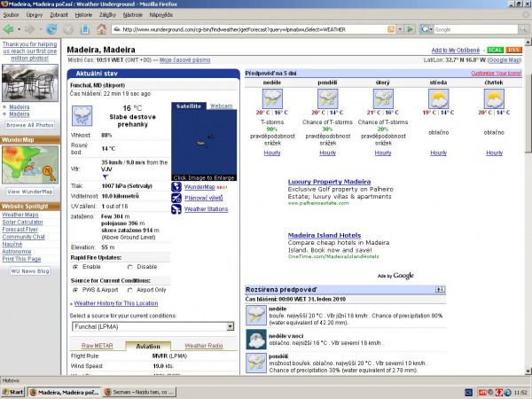Click the WunderMap radar thumbnail

[30, 165]
